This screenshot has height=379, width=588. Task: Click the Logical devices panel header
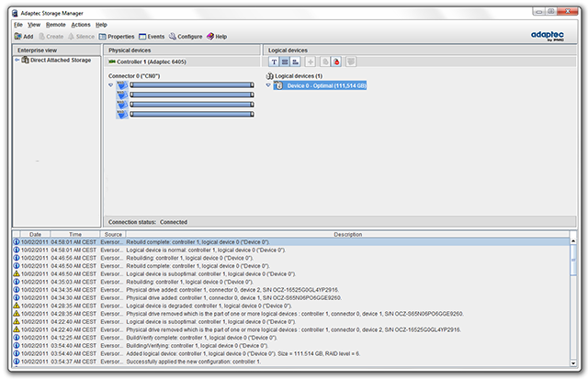(420, 50)
